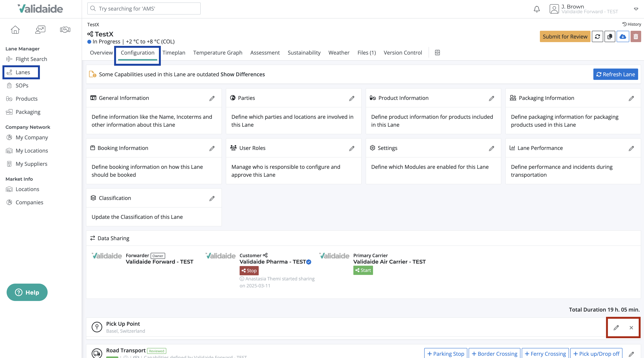The height and width of the screenshot is (358, 644).
Task: Click the Help button
Action: [x=27, y=292]
